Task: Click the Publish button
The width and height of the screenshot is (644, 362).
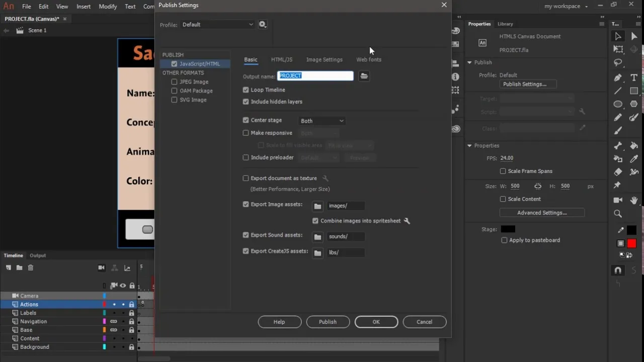Action: tap(328, 322)
